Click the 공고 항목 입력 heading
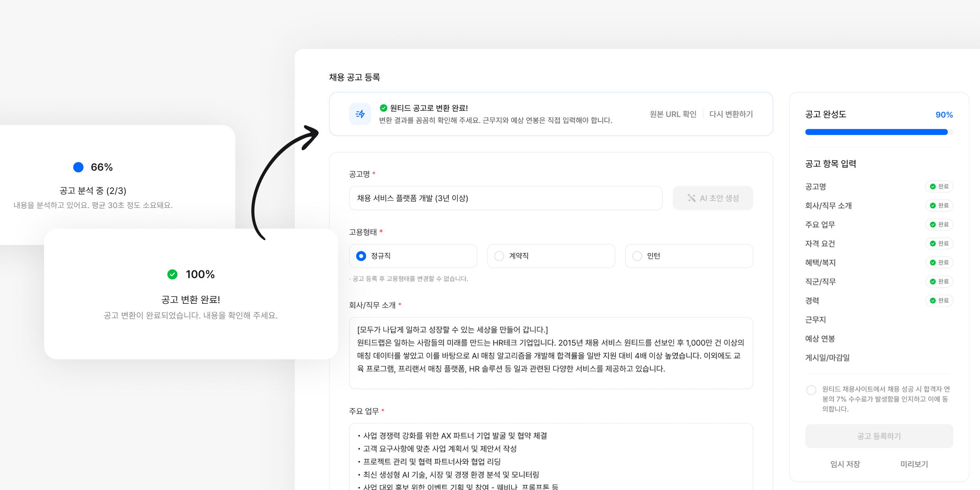This screenshot has height=490, width=980. 831,164
